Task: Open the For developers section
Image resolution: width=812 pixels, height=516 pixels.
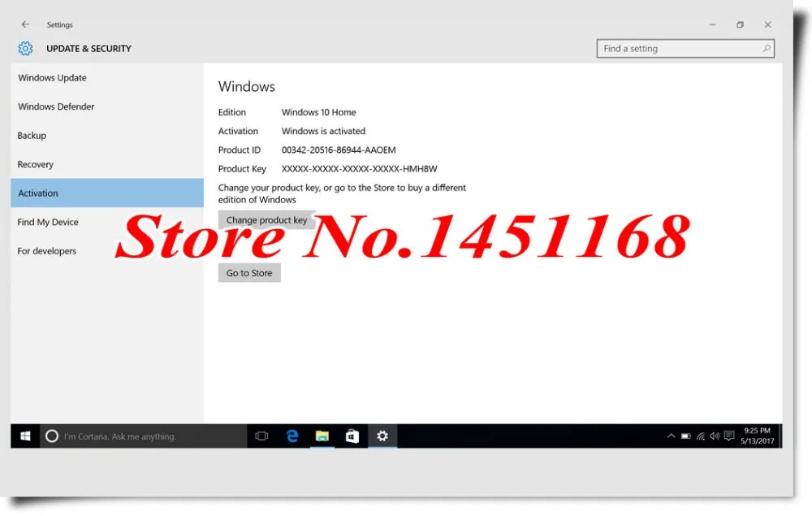Action: coord(107,251)
